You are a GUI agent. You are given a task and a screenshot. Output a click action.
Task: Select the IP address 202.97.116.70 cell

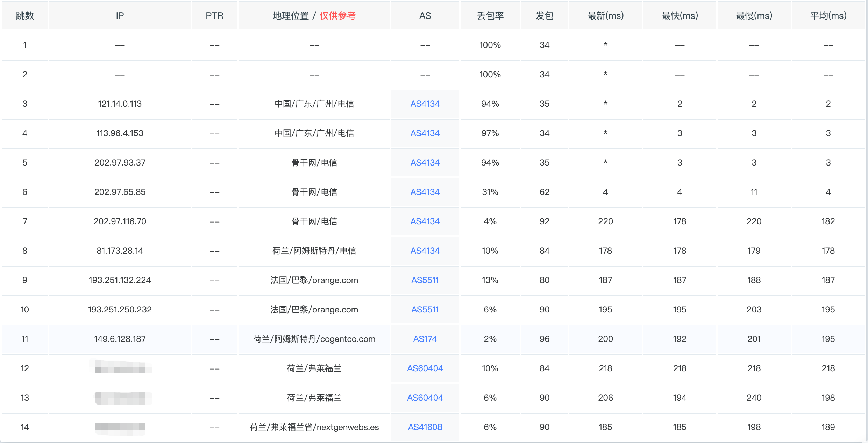(120, 221)
